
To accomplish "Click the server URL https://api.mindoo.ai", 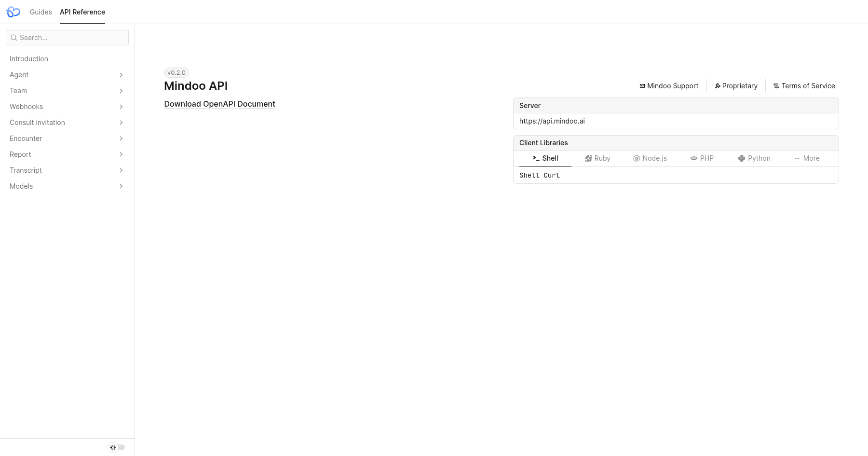I will click(552, 121).
